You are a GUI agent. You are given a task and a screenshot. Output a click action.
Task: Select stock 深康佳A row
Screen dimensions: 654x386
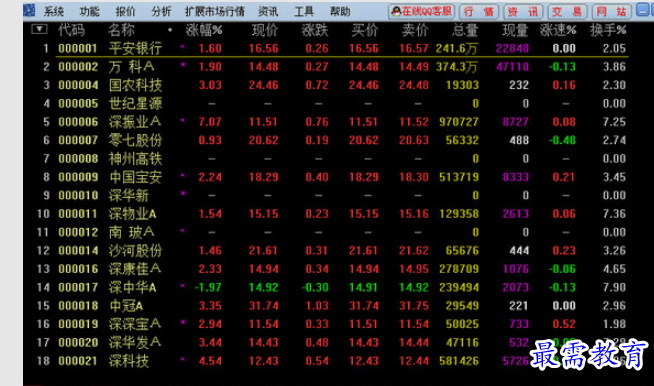point(332,269)
